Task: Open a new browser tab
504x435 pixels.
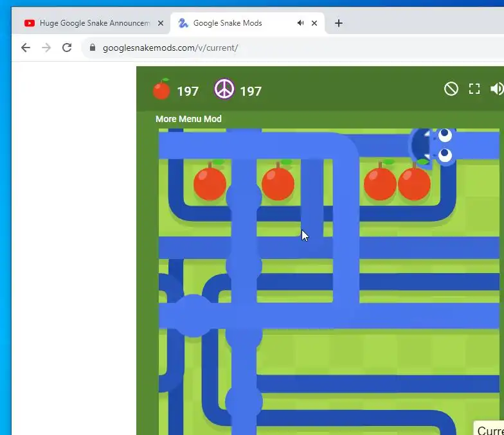Action: coord(338,23)
